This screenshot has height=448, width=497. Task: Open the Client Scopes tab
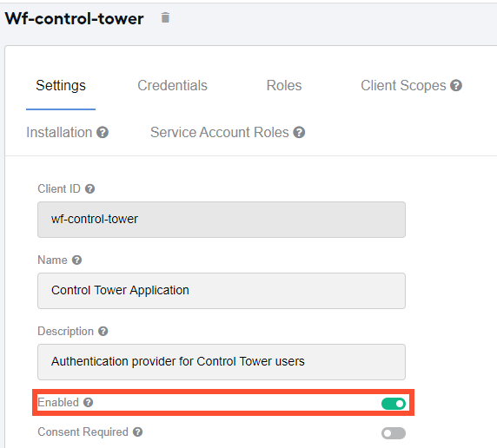click(x=403, y=86)
